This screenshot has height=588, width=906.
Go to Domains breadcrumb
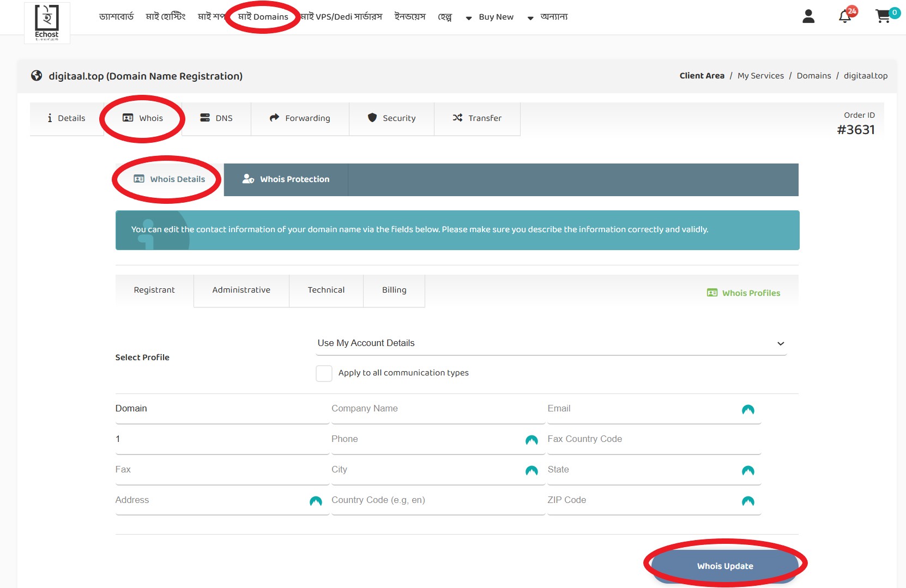(814, 76)
